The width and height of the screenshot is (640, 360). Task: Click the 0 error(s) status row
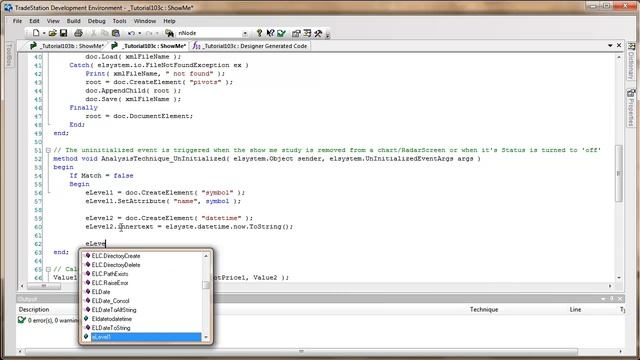[x=48, y=320]
